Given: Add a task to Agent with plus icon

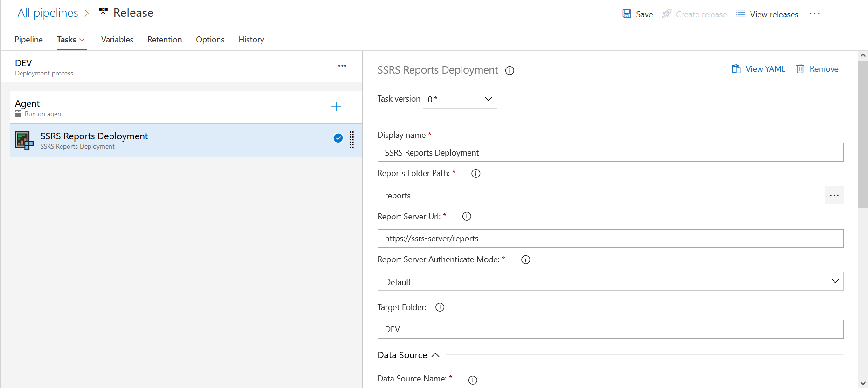Looking at the screenshot, I should pos(336,107).
